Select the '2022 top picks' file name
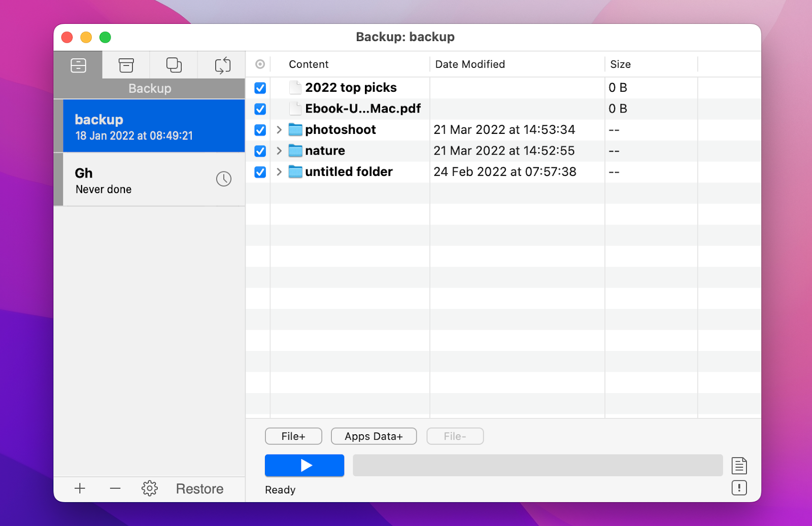 pyautogui.click(x=351, y=88)
